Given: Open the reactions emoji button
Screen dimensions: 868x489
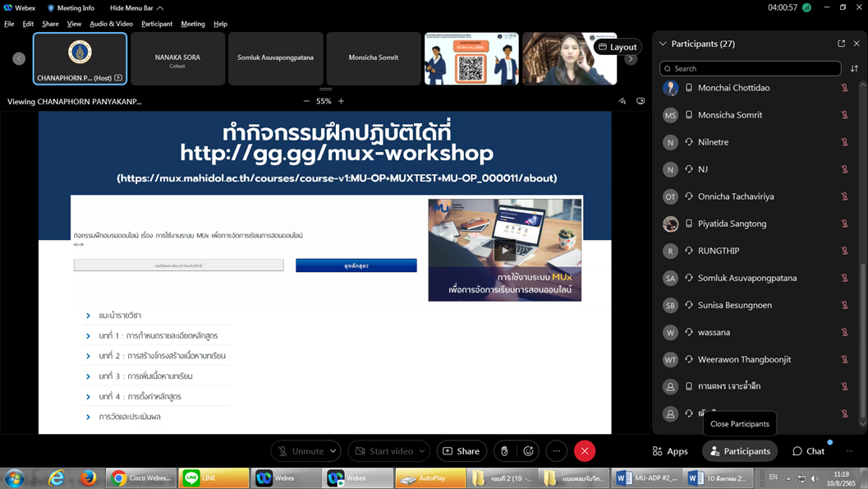Looking at the screenshot, I should pyautogui.click(x=529, y=451).
